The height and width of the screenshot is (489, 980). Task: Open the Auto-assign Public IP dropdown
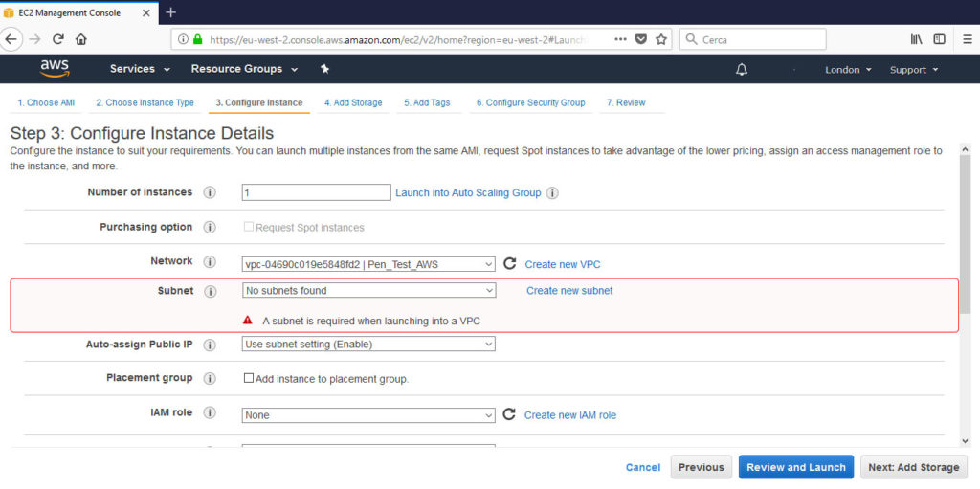pos(368,344)
